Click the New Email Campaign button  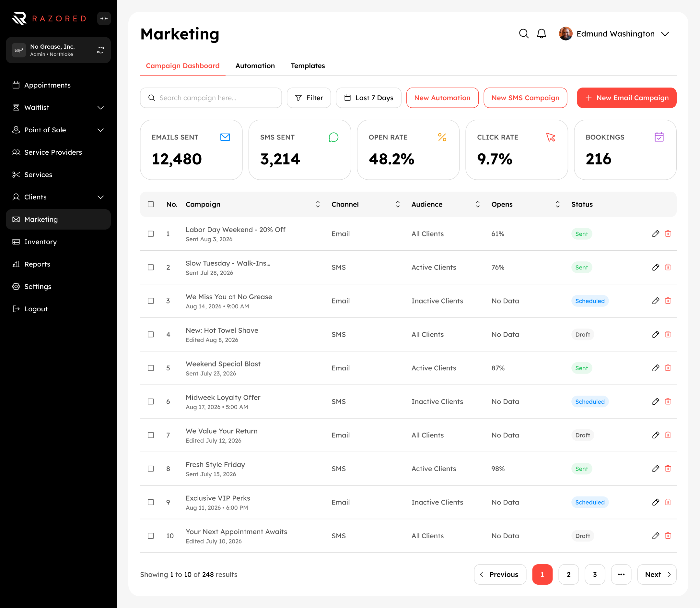point(626,98)
